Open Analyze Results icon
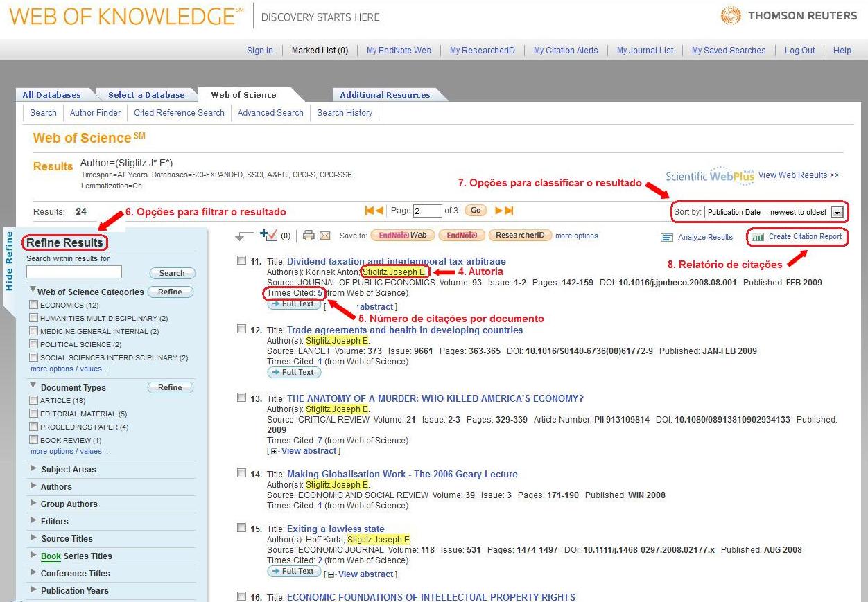868x602 pixels. point(667,237)
